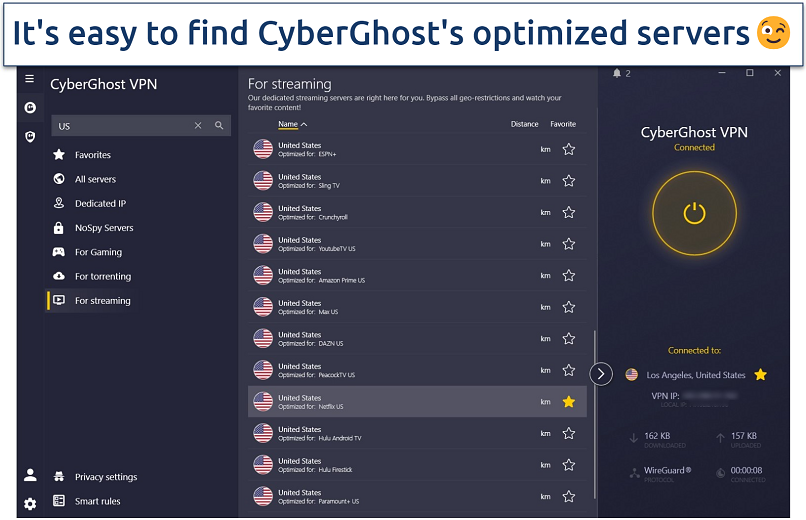806x520 pixels.
Task: Favorite the Hulu Android TV server
Action: 569,434
